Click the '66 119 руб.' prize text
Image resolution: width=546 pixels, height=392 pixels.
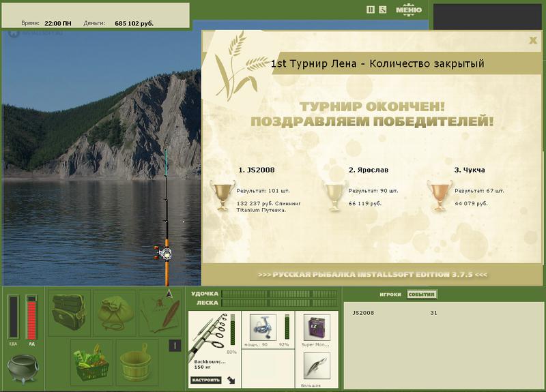pos(365,203)
